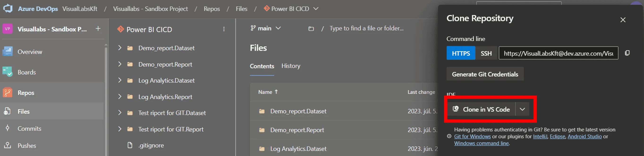Screen dimensions: 644x156
Task: Select Test riport for GIT.Dataset tree item
Action: (172, 113)
